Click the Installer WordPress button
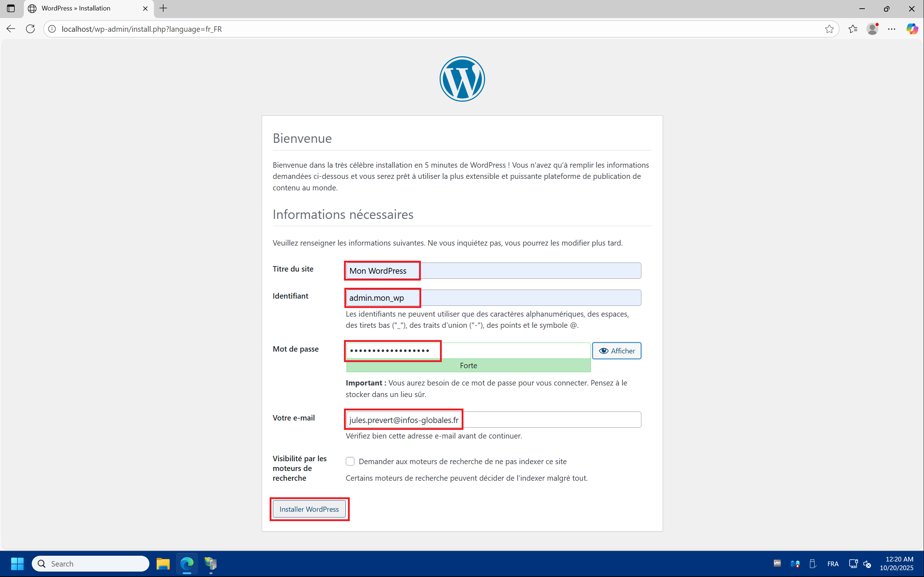 309,509
